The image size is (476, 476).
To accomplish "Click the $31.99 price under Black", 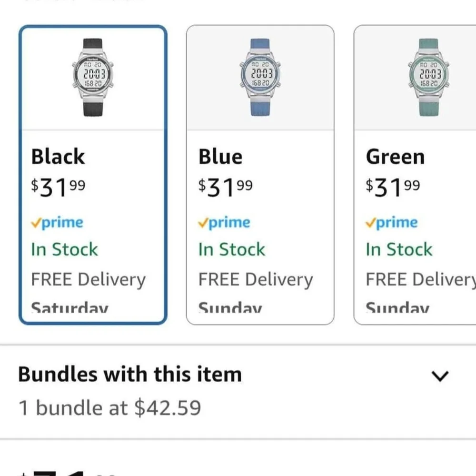I will pyautogui.click(x=58, y=187).
